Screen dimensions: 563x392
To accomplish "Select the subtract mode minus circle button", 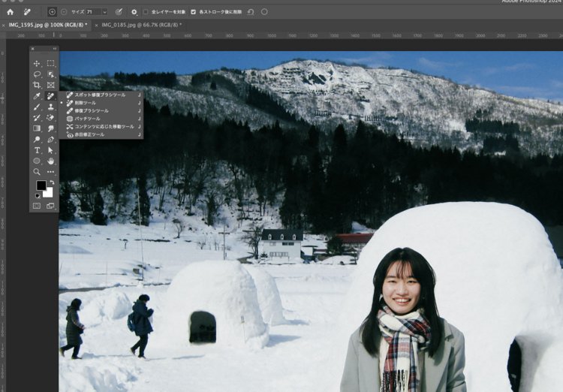I will [x=64, y=12].
